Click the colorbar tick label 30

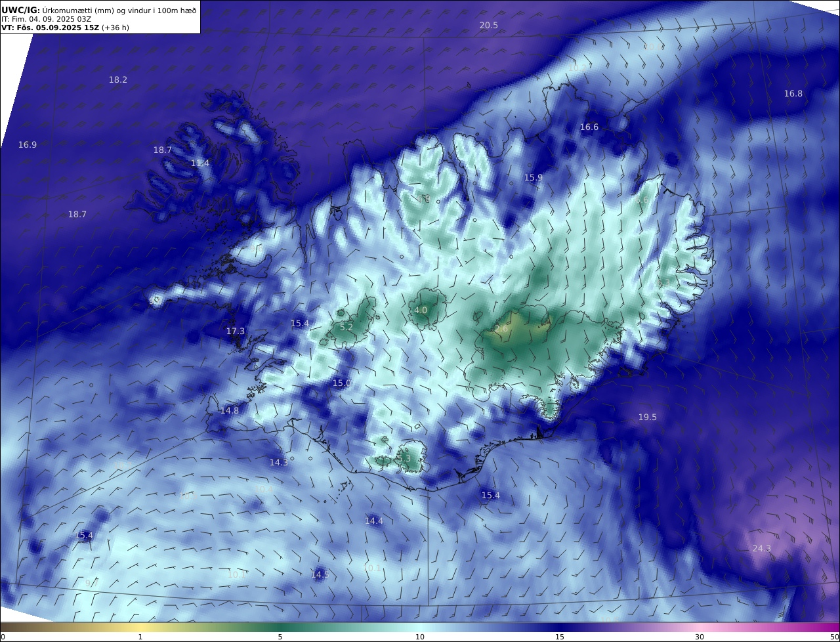click(x=700, y=637)
